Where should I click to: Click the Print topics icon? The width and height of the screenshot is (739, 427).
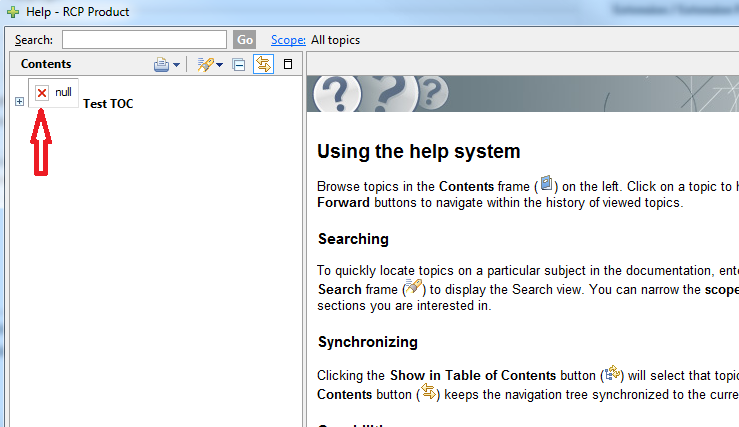[161, 64]
